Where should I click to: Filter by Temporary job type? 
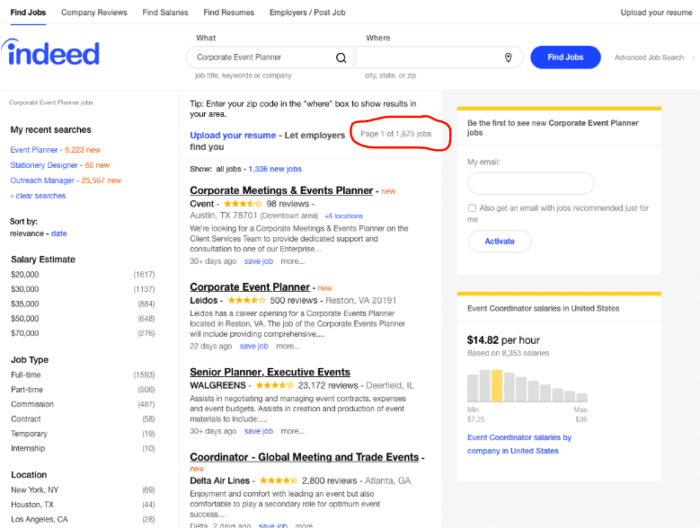pos(29,434)
